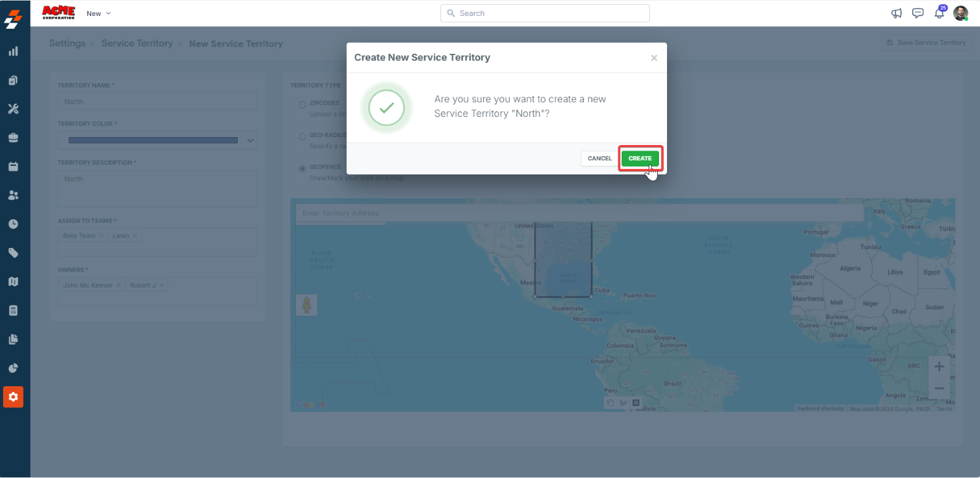The height and width of the screenshot is (478, 980).
Task: Expand the Territory Color dropdown arrow
Action: [x=251, y=140]
